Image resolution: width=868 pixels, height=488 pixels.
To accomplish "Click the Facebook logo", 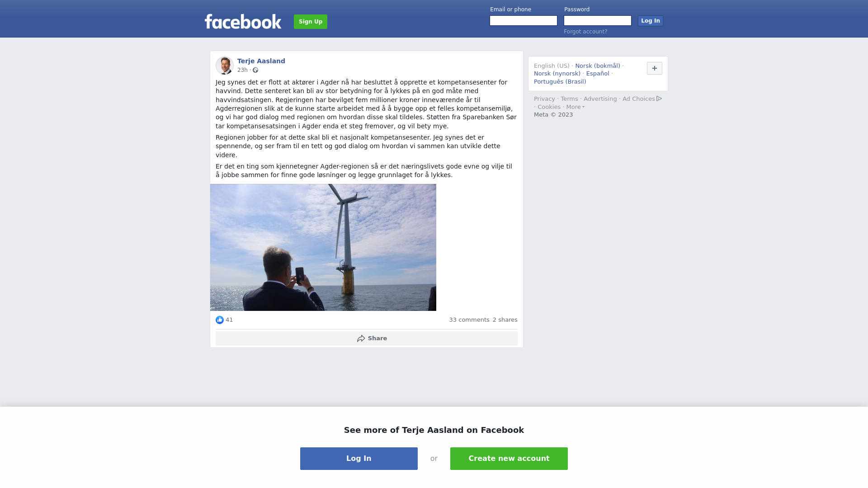I will click(x=243, y=21).
